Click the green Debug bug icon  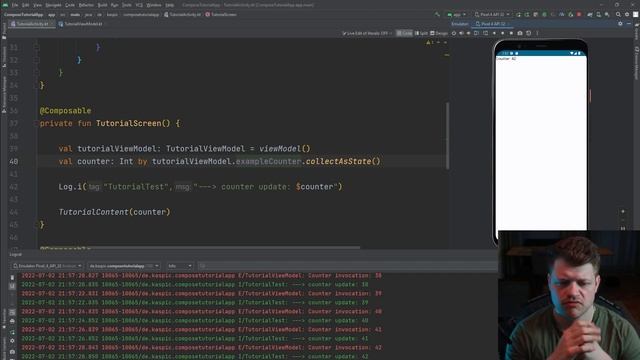[x=544, y=15]
